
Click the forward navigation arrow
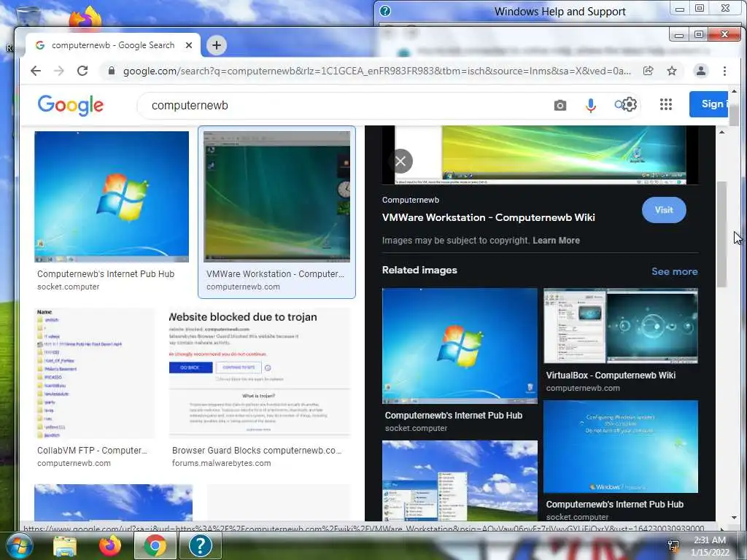pos(59,71)
